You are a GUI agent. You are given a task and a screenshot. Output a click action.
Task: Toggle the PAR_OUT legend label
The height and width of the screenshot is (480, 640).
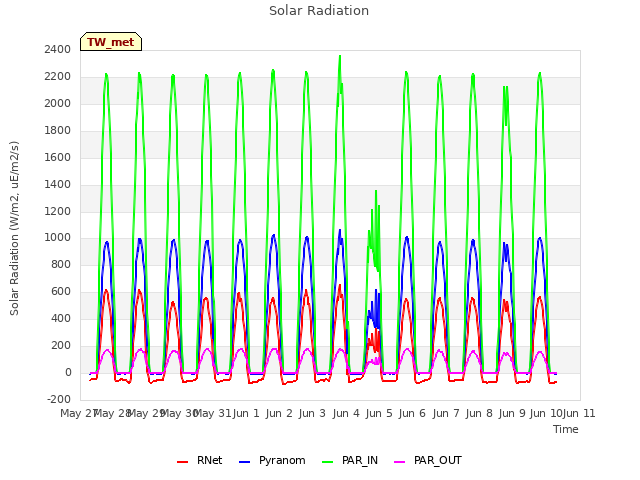(438, 460)
